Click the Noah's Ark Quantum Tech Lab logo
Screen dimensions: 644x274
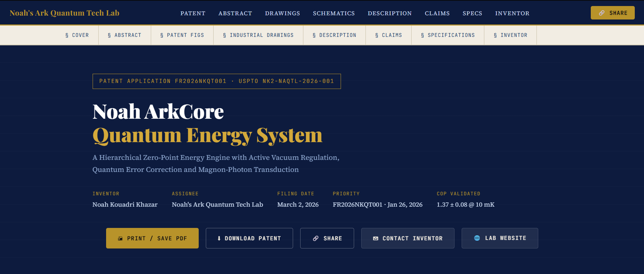65,13
